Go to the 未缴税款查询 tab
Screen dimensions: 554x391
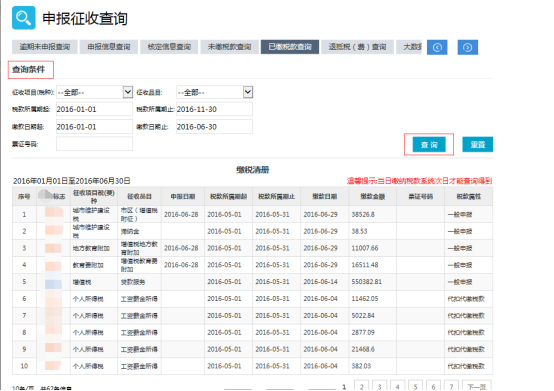tap(229, 47)
